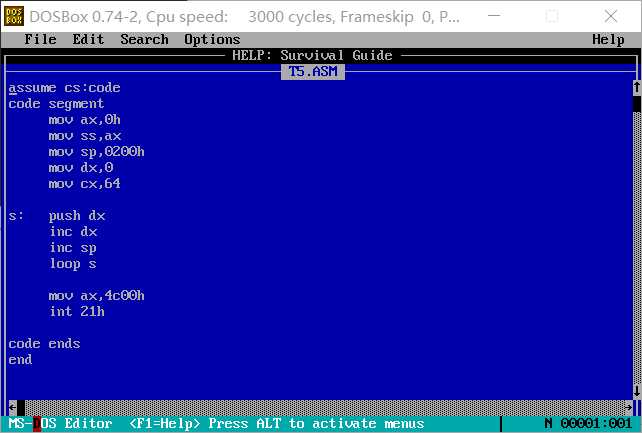Image resolution: width=642 pixels, height=433 pixels.
Task: Click the 'mov sp,0200h' line
Action: pyautogui.click(x=96, y=151)
